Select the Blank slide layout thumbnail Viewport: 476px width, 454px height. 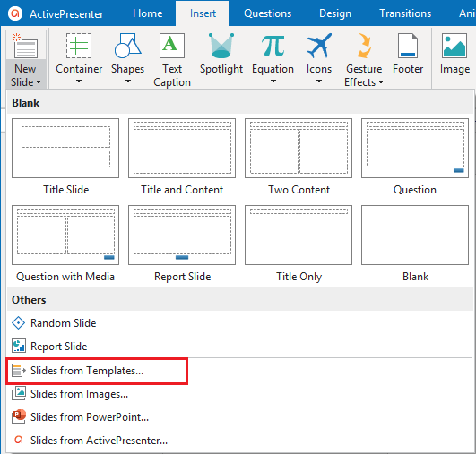(x=415, y=235)
